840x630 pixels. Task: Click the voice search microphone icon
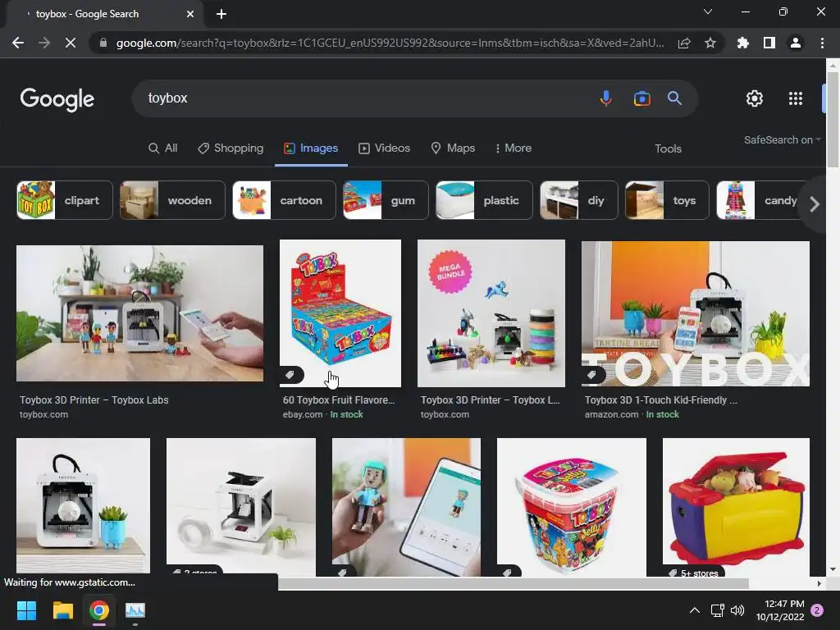tap(606, 98)
